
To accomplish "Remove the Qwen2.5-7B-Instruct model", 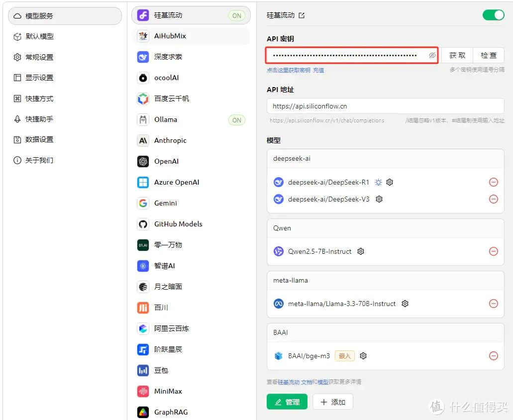I will click(x=494, y=251).
